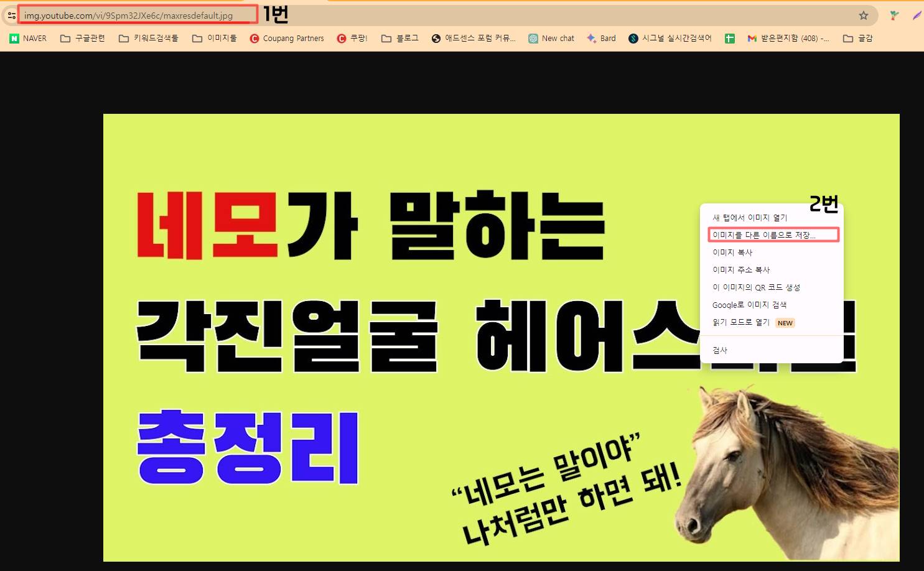
Task: Open 시그널 실시간검색어 bookmark
Action: [x=670, y=38]
